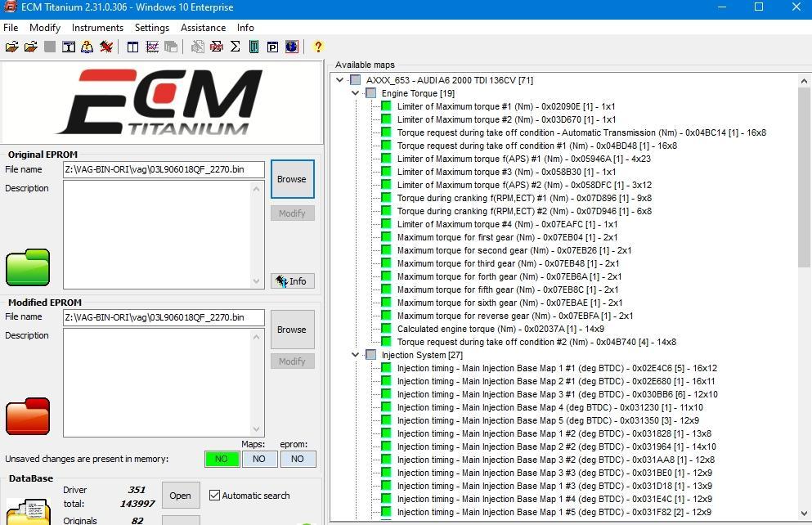Viewport: 812px width, 525px height.
Task: Click the DataBase folder icon
Action: 29,512
